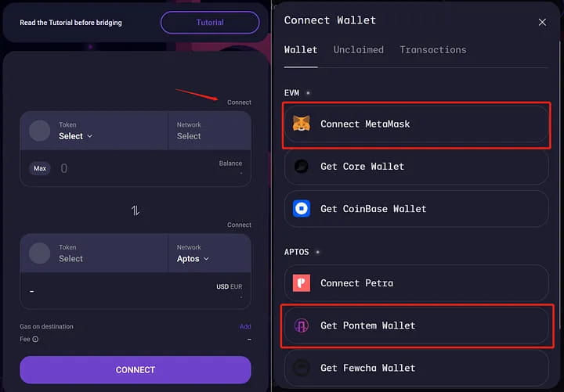Screen dimensions: 564x392
Task: Click Add gas on destination link
Action: (245, 326)
